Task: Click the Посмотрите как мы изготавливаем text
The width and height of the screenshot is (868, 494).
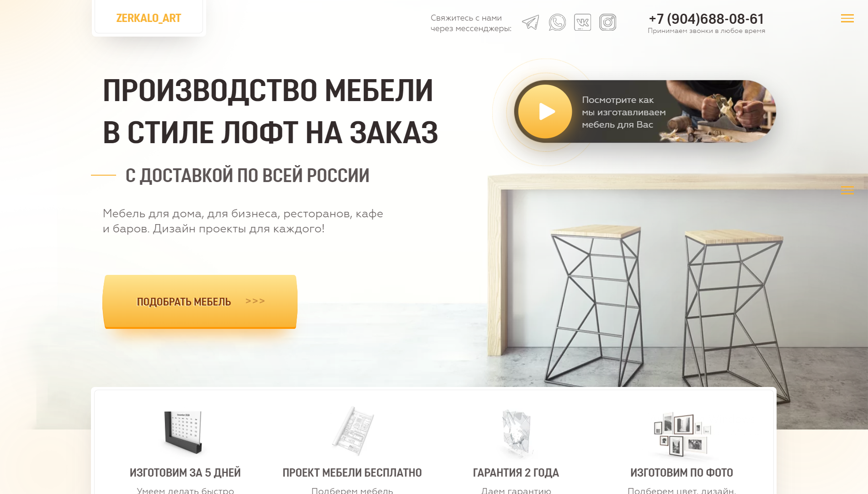Action: pyautogui.click(x=623, y=106)
